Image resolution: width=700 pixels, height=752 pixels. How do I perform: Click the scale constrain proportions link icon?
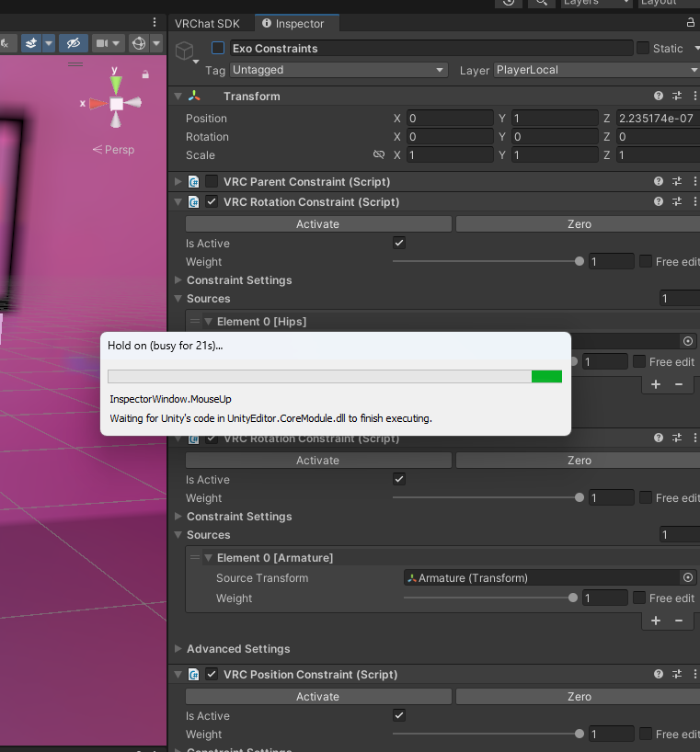378,155
